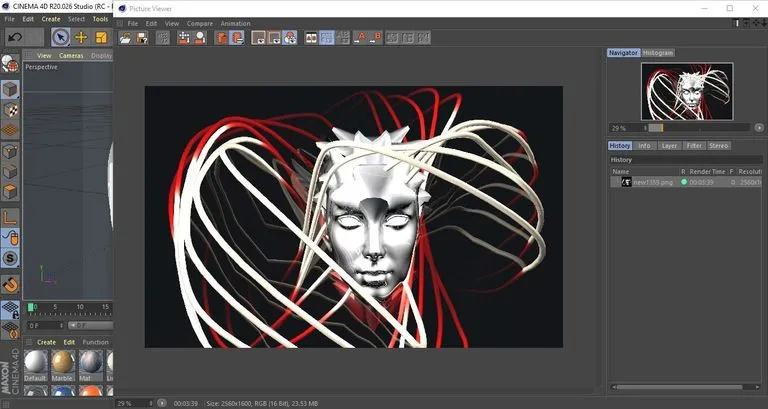
Task: Switch to the Layer tab
Action: pyautogui.click(x=669, y=146)
